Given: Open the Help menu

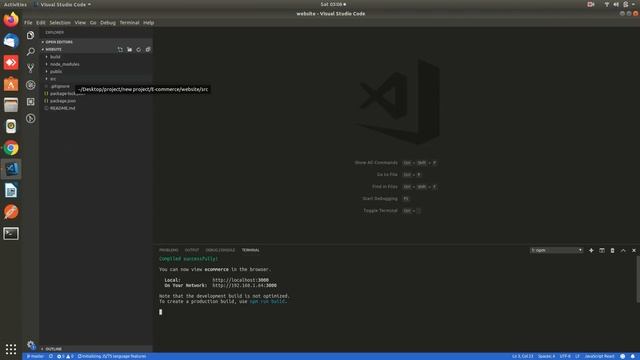Looking at the screenshot, I should (x=149, y=22).
